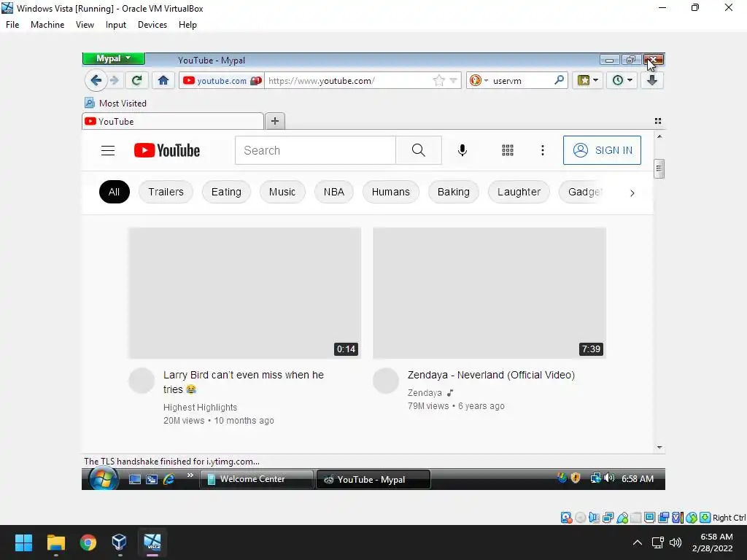The width and height of the screenshot is (747, 560).
Task: Open Windows 11 Start menu
Action: coord(23,542)
